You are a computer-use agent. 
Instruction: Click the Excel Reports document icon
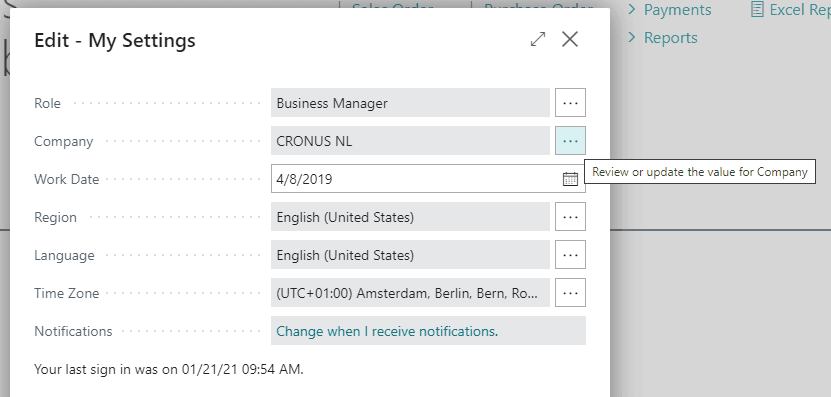(x=757, y=10)
